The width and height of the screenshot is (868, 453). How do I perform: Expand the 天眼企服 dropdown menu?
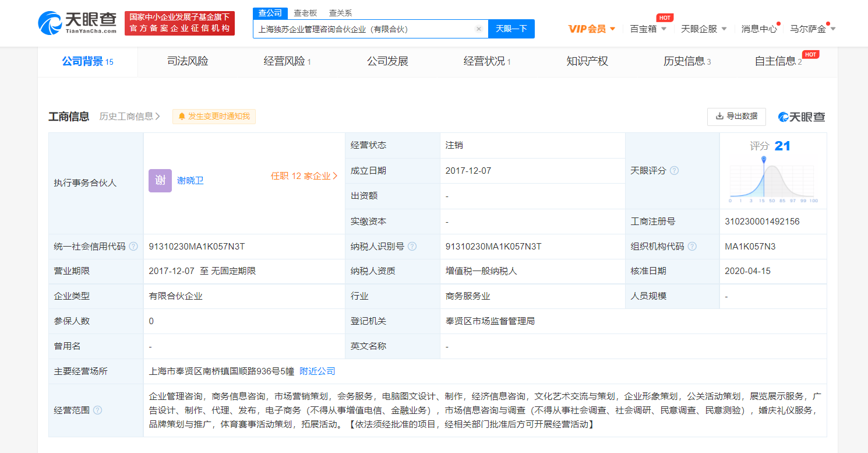point(704,29)
